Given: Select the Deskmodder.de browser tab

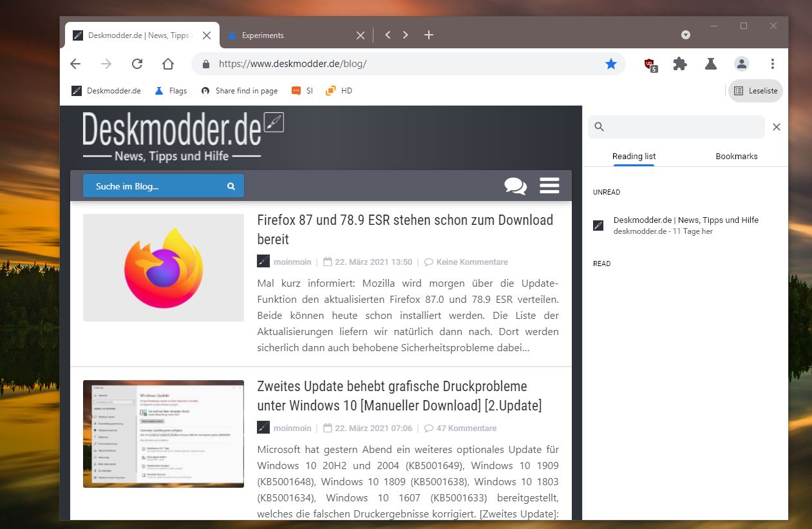Looking at the screenshot, I should click(142, 35).
